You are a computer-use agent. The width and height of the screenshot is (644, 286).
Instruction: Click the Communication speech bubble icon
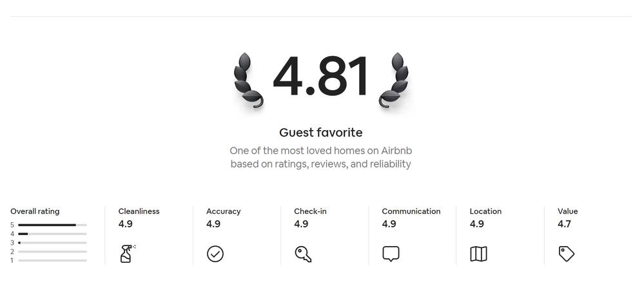click(x=391, y=254)
